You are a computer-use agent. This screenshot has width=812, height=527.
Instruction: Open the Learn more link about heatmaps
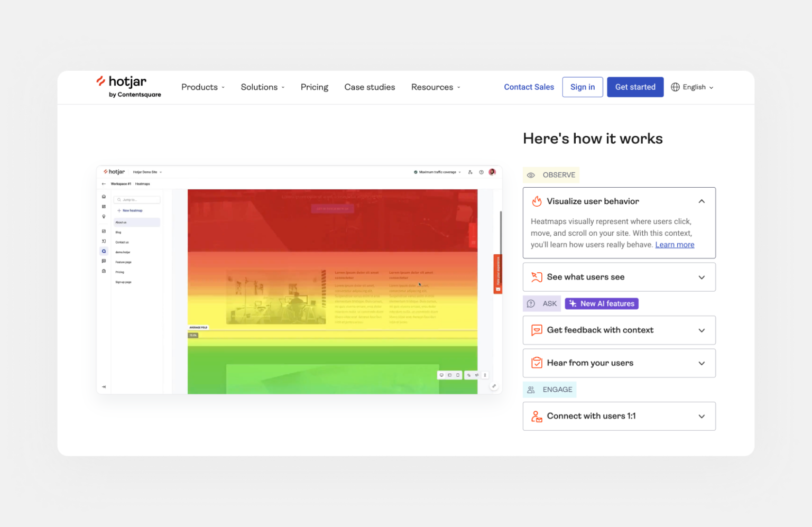(675, 245)
